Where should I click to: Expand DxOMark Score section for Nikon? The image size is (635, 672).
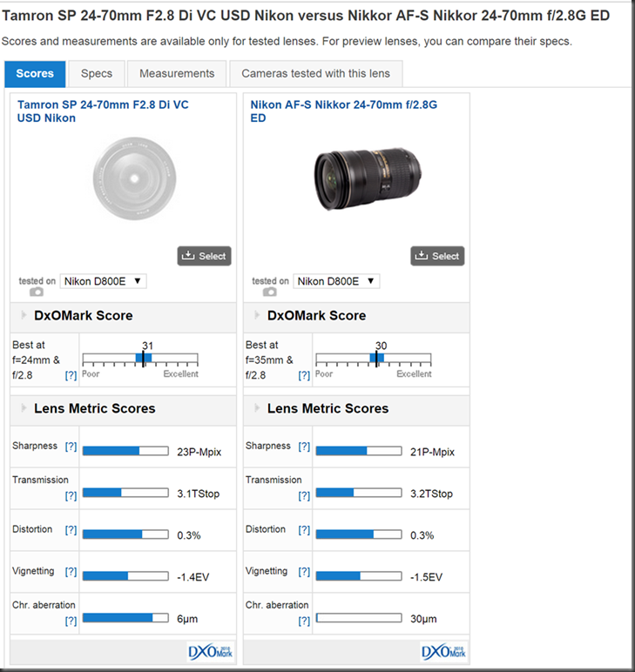(257, 315)
